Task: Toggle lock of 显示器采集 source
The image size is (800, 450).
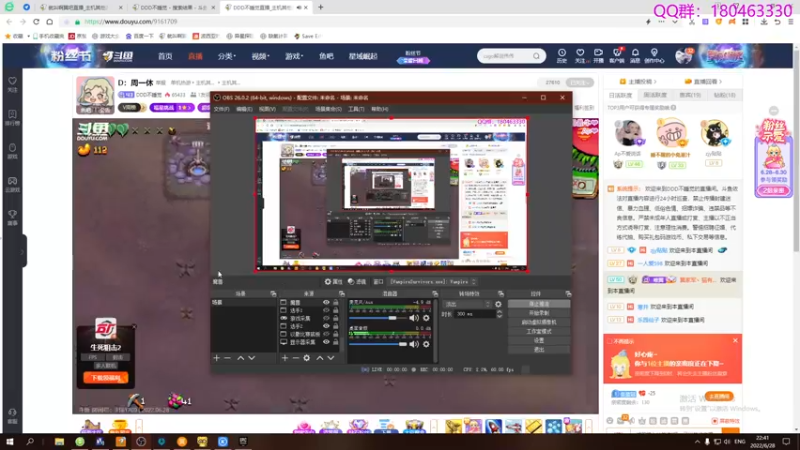Action: (335, 342)
